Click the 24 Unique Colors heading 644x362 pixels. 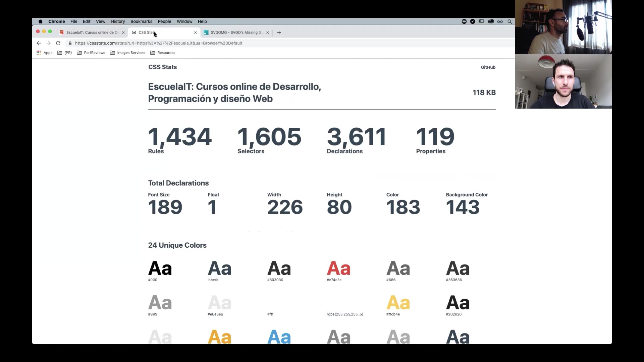click(x=177, y=245)
